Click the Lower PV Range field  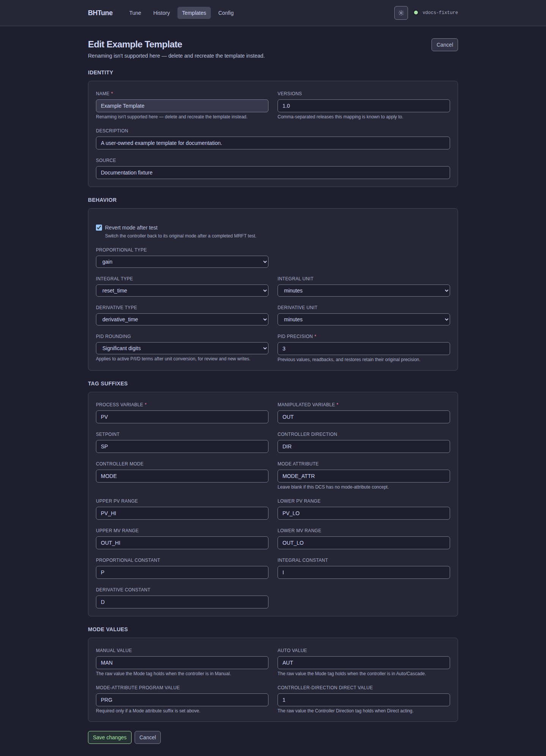click(364, 513)
